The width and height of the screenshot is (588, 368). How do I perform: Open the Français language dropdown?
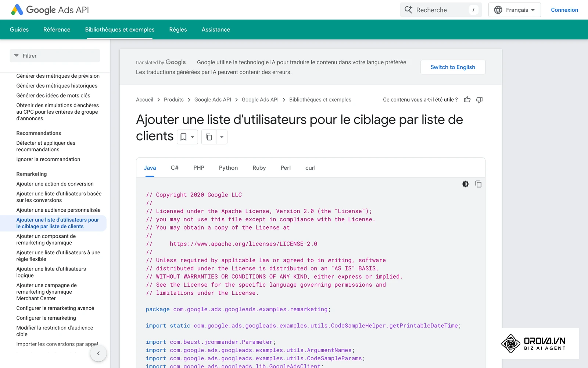pos(514,10)
